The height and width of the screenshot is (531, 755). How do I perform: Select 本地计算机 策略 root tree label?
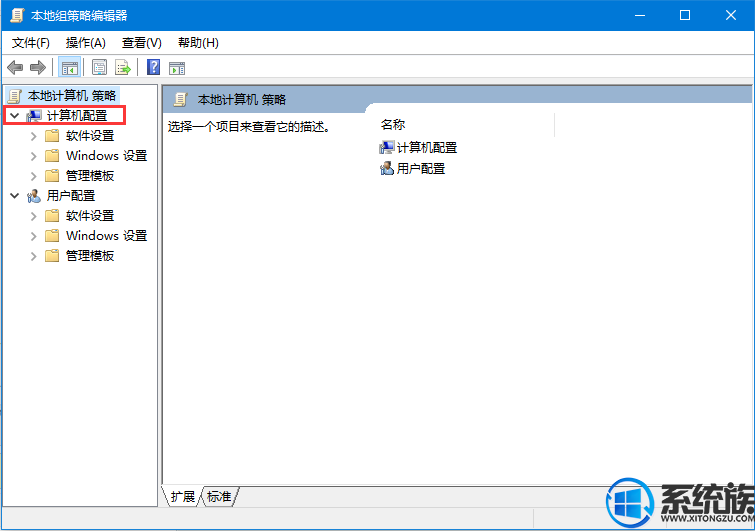point(72,96)
